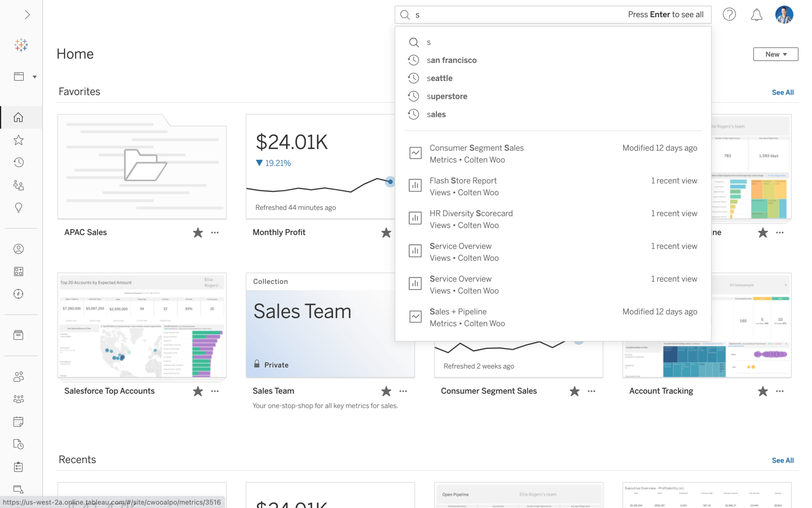Open Shared with Me sidebar icon
This screenshot has width=812, height=508.
coord(19,185)
